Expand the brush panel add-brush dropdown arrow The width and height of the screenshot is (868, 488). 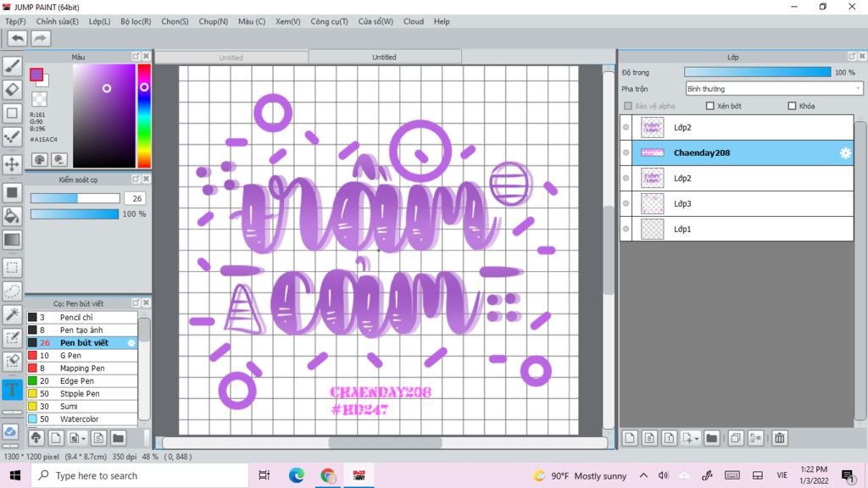[x=83, y=439]
